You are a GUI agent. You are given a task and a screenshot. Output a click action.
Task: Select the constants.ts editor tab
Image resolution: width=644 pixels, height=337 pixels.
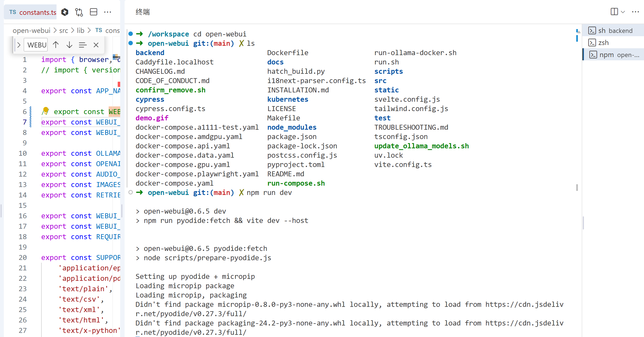(x=33, y=12)
